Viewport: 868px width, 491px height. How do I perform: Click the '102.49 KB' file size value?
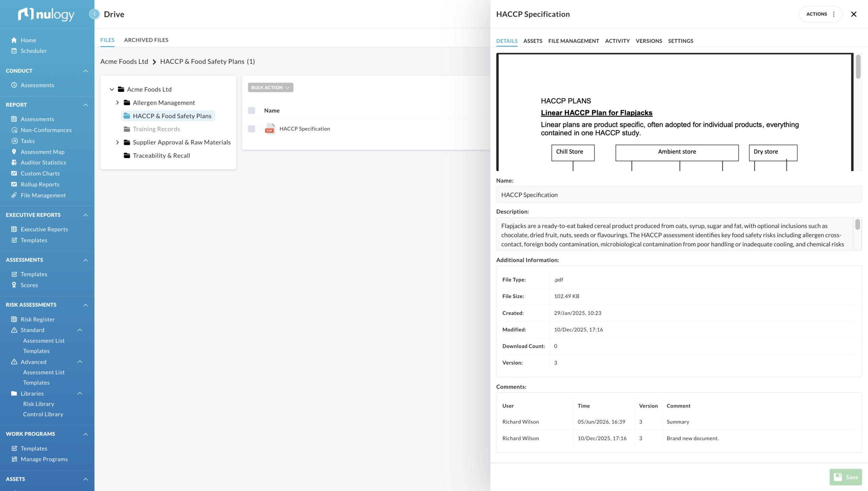point(567,296)
